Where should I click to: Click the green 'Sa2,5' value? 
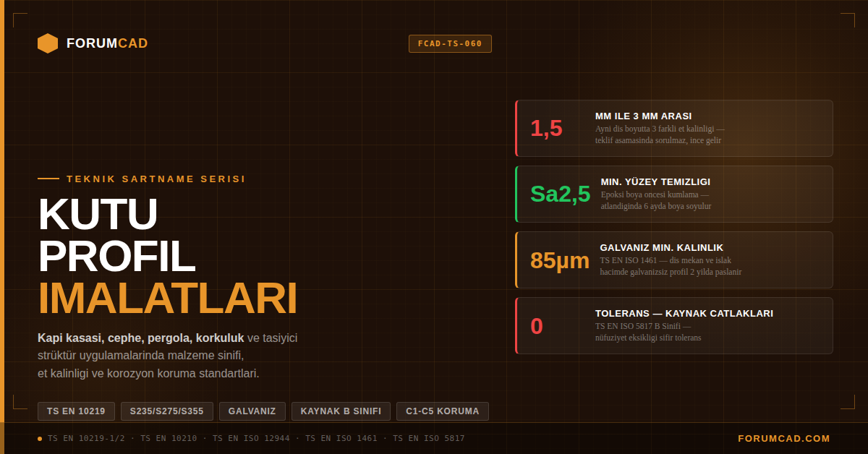pos(560,194)
